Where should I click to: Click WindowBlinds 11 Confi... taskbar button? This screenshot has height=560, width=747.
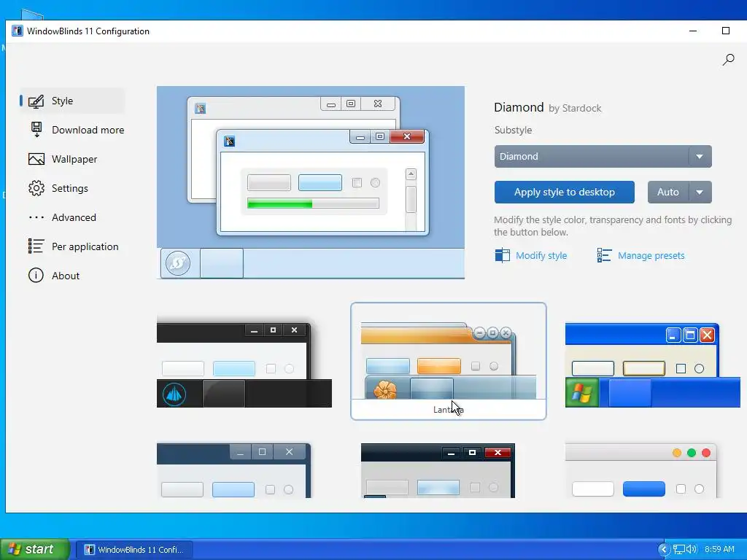(x=134, y=550)
